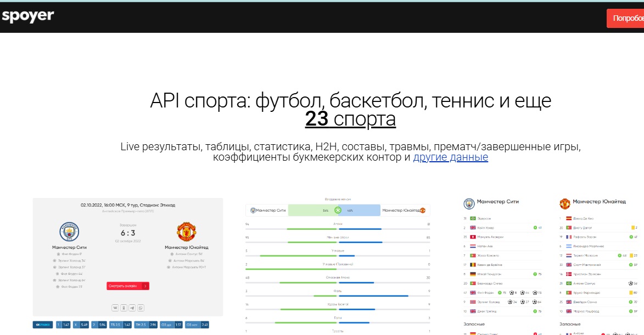Click the Manchester City crest in lineups
Image resolution: width=644 pixels, height=335 pixels.
click(469, 203)
